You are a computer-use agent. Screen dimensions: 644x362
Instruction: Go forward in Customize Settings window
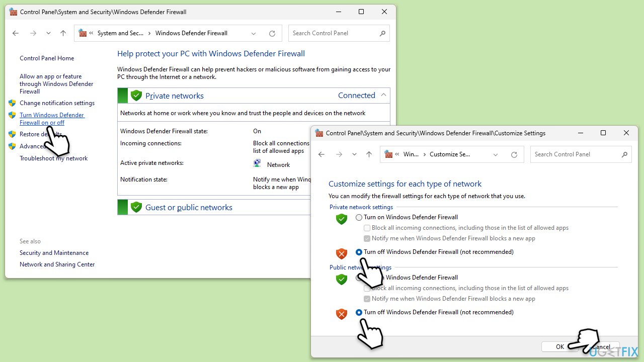click(339, 154)
